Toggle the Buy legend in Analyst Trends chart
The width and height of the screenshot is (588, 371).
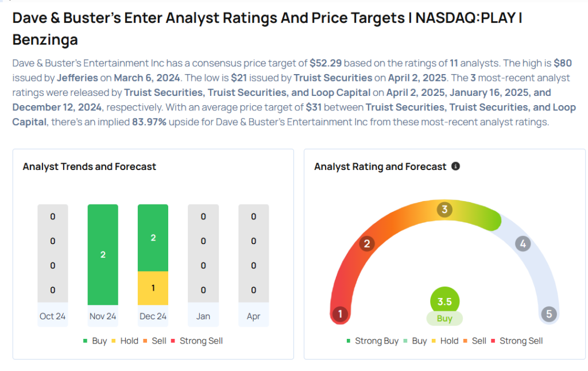[95, 341]
